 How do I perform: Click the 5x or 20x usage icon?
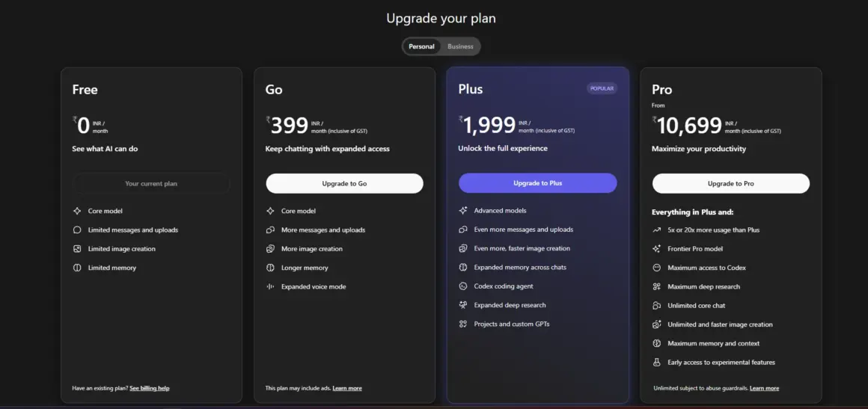[656, 230]
